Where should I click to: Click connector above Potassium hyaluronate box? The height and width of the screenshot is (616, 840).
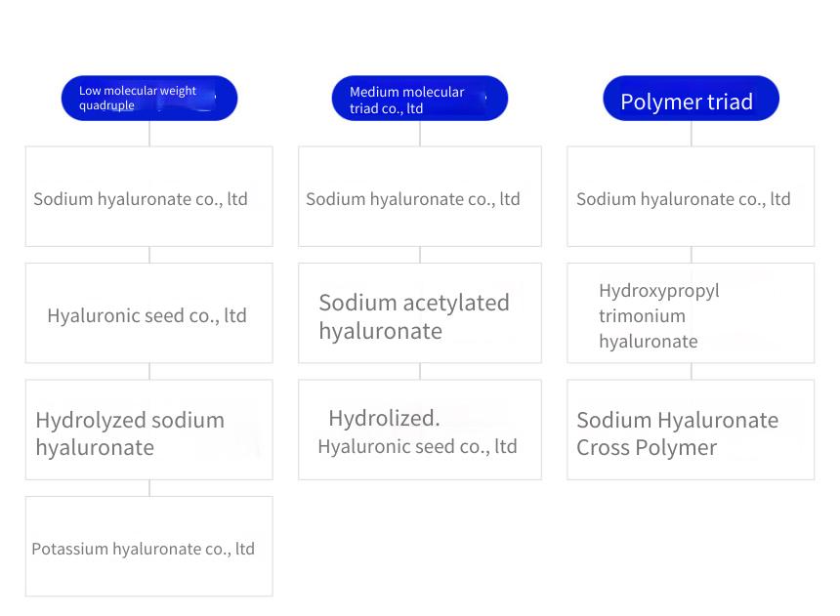[x=149, y=488]
